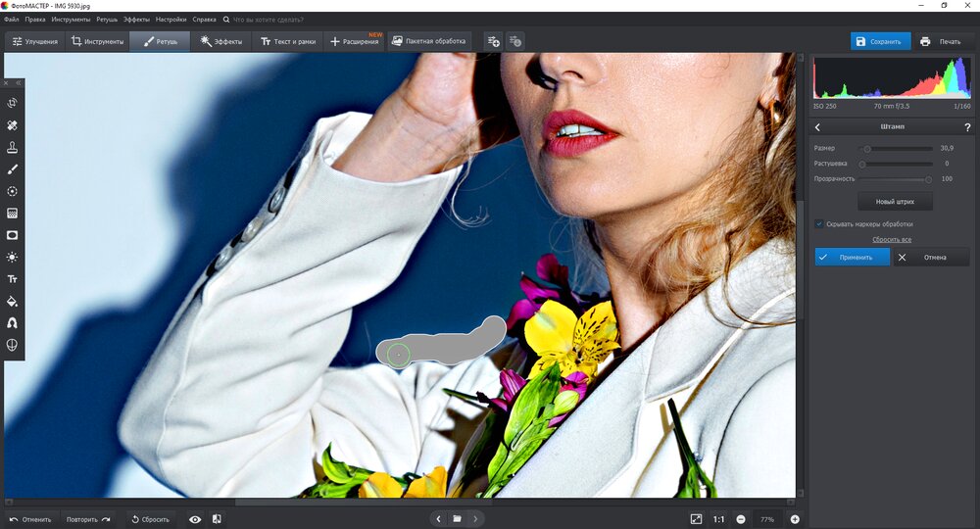The width and height of the screenshot is (980, 529).
Task: Toggle the eye preview of original image
Action: point(195,519)
